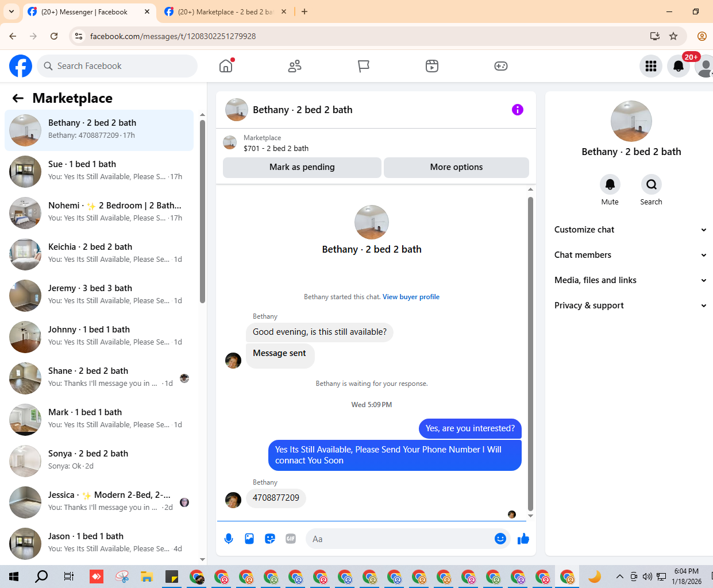Open Chrome profile icon
The width and height of the screenshot is (713, 588).
click(x=702, y=36)
